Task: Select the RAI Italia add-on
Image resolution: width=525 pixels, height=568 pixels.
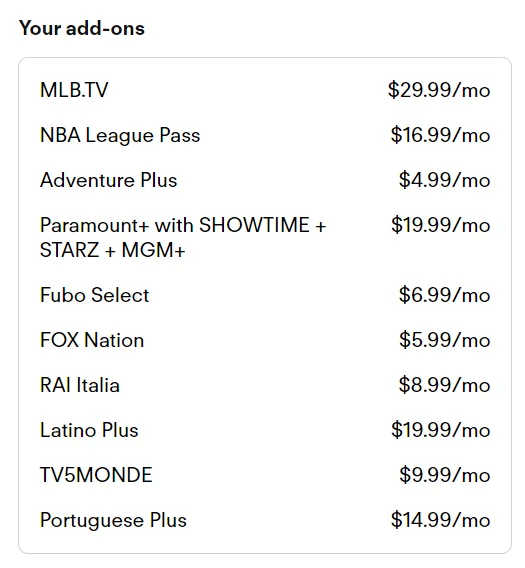Action: point(80,385)
